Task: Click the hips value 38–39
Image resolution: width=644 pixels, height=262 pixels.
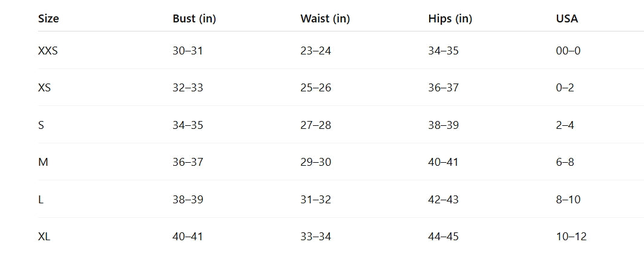Action: pyautogui.click(x=443, y=125)
